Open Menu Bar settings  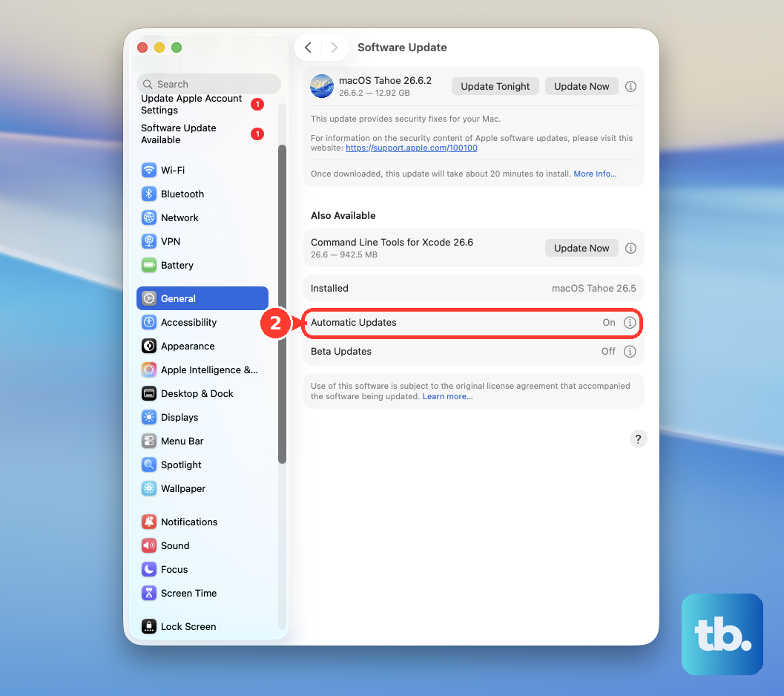point(202,441)
